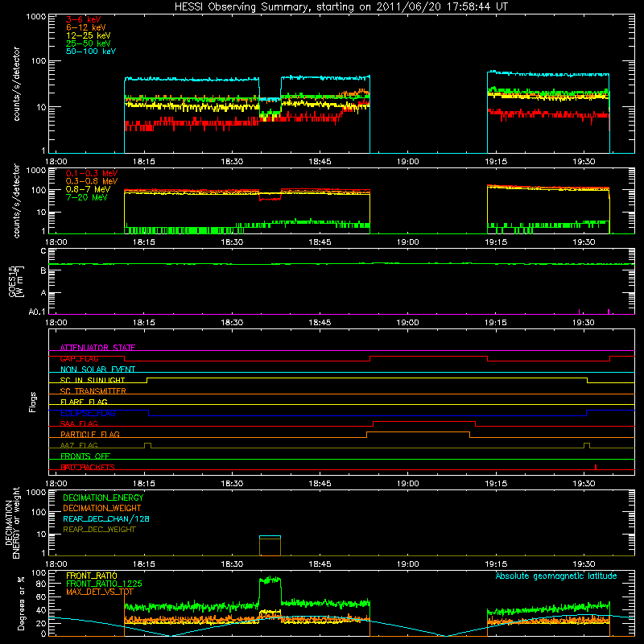Click the SC_TRANSMITTER flag label
This screenshot has width=644, height=644.
[93, 391]
